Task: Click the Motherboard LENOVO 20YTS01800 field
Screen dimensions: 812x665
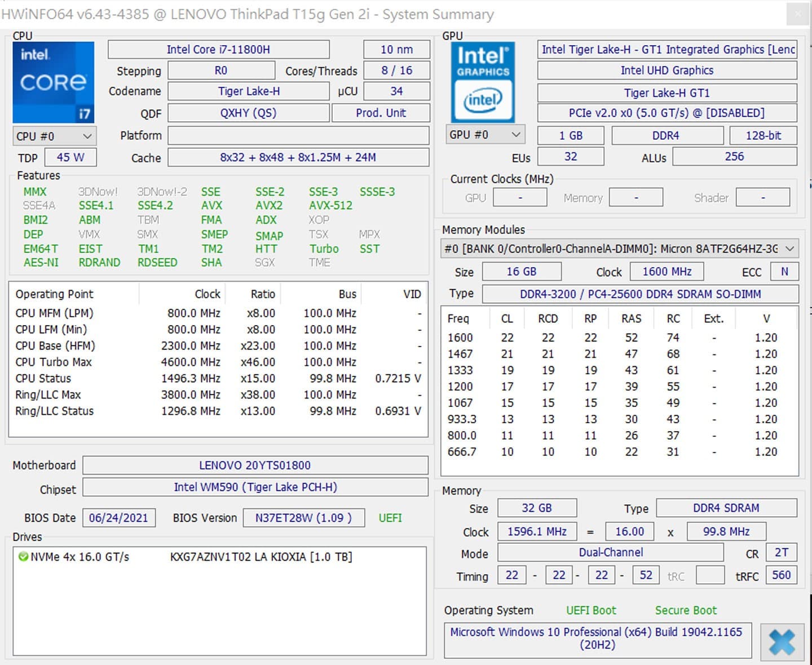Action: 255,466
